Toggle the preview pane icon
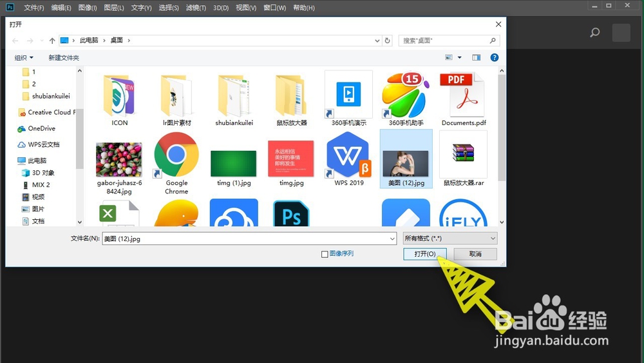 [x=476, y=57]
